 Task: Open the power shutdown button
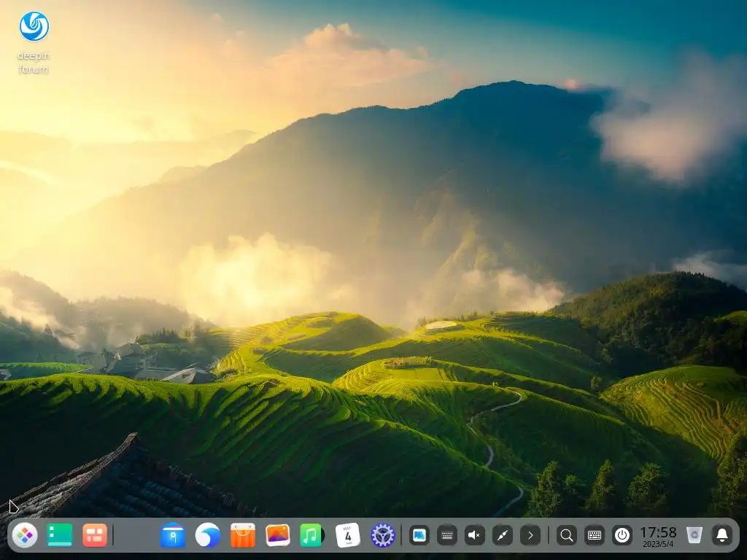point(622,535)
